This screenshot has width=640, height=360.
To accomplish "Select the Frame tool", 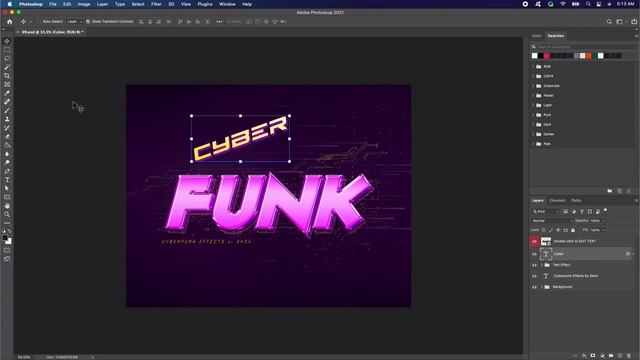I will (x=7, y=84).
